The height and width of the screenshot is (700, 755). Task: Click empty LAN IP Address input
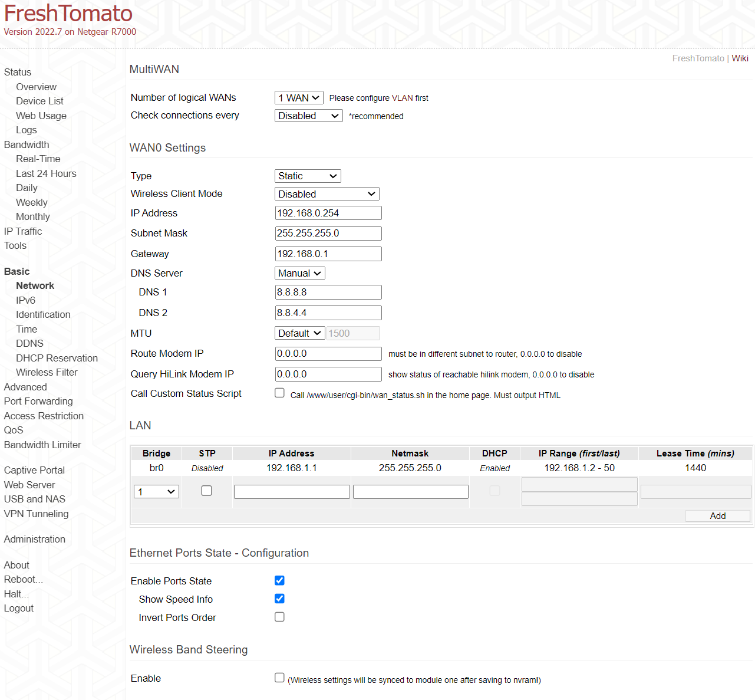(x=292, y=492)
